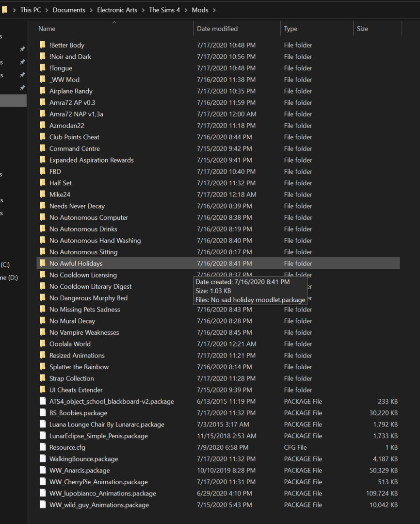Click the WalkingBounce.package file icon

tap(42, 459)
